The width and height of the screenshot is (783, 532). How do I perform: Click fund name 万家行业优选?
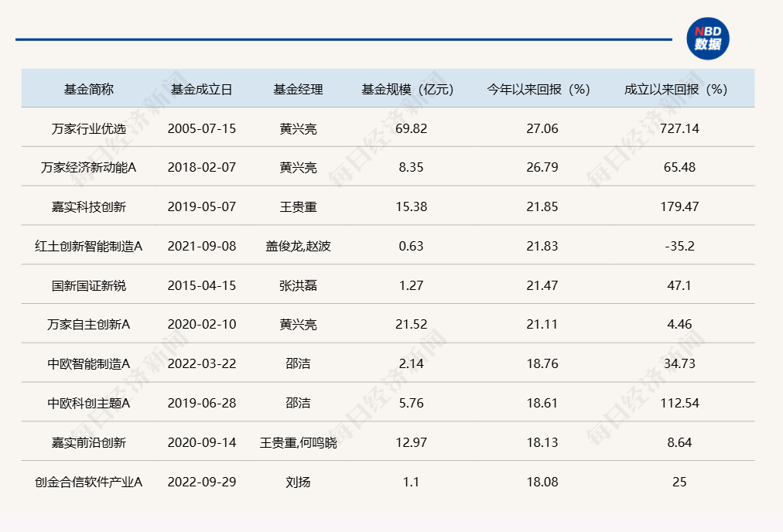[89, 129]
